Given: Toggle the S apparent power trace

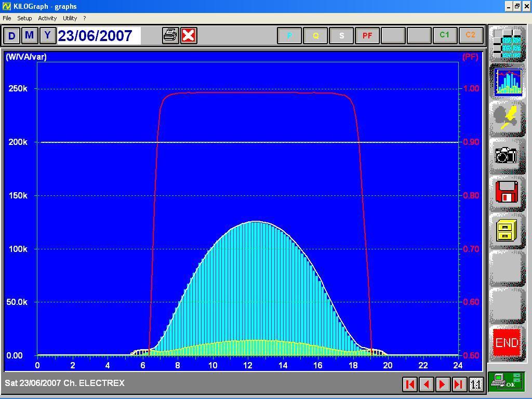Looking at the screenshot, I should [341, 36].
